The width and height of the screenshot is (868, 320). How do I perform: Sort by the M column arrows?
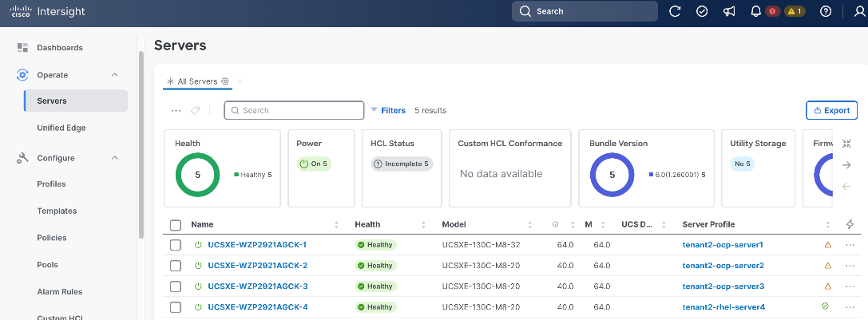(x=603, y=225)
